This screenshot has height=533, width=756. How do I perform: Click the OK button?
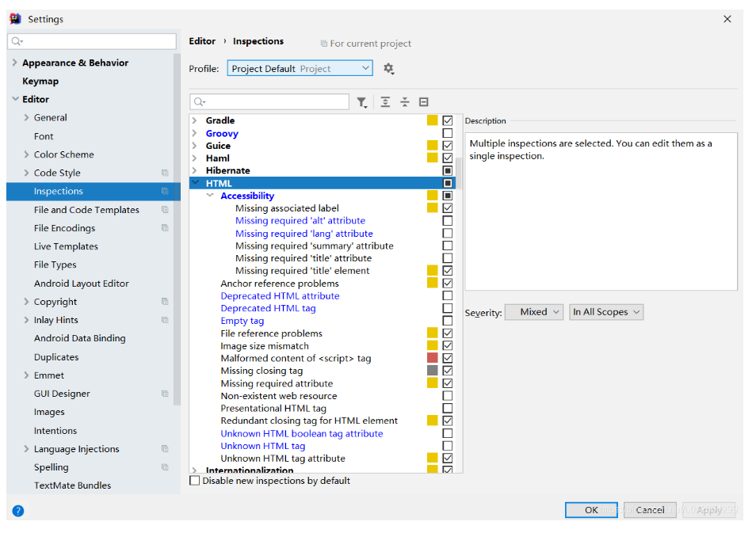pyautogui.click(x=591, y=510)
